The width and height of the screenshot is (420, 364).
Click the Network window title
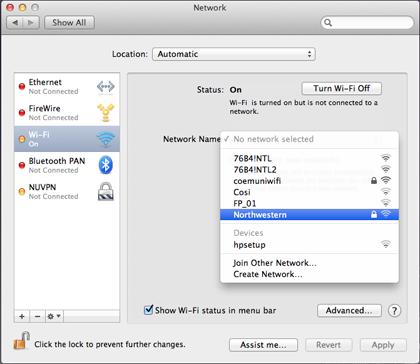(210, 7)
